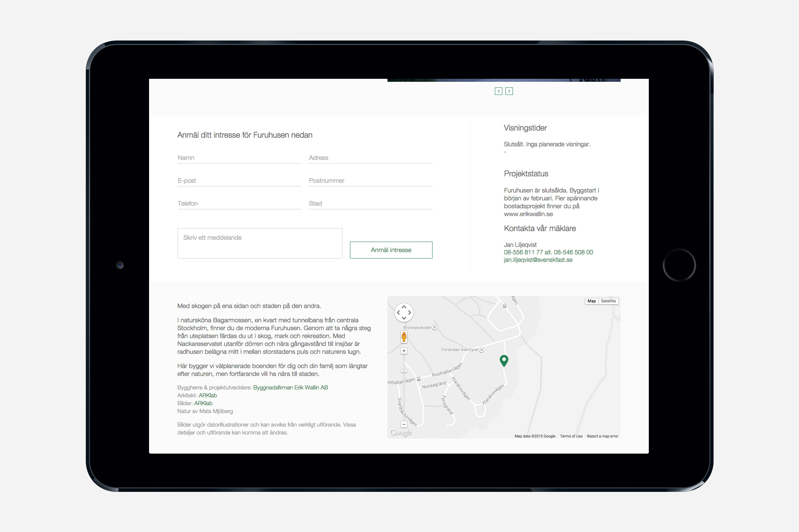This screenshot has height=532, width=799.
Task: Open the Bilder ARKlab link
Action: click(x=203, y=403)
